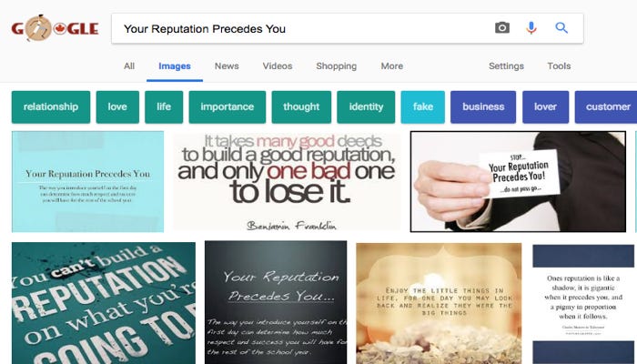Switch to the All results tab
The width and height of the screenshot is (637, 364).
tap(129, 66)
